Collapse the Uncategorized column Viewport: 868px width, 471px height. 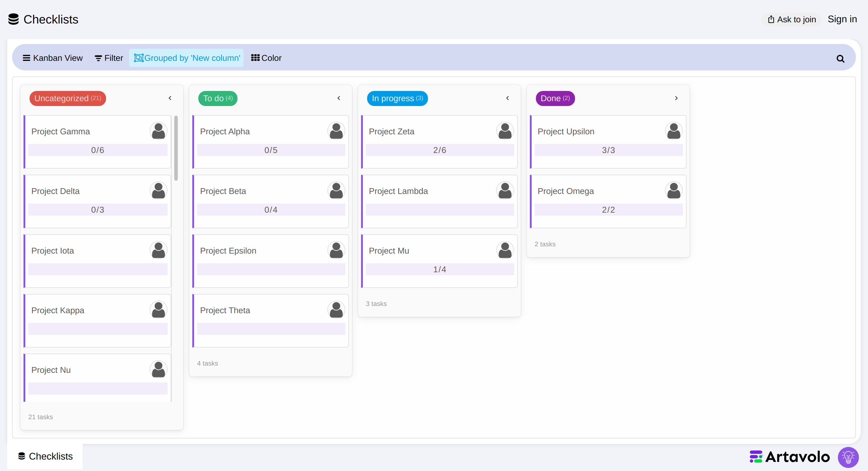click(170, 98)
